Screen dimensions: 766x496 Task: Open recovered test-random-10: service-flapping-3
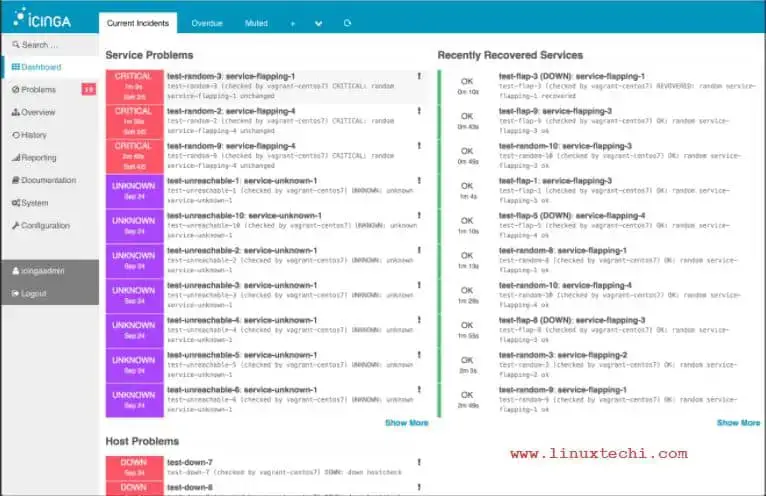[565, 146]
